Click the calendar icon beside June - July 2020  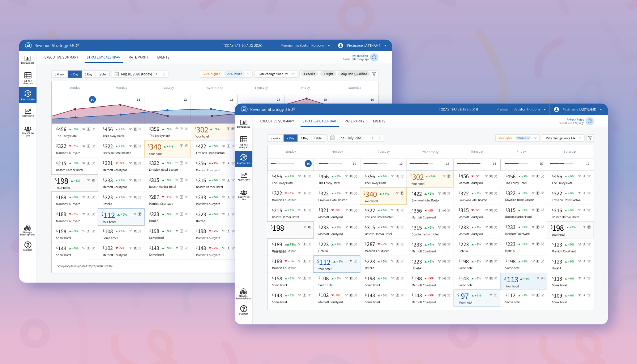tap(332, 138)
